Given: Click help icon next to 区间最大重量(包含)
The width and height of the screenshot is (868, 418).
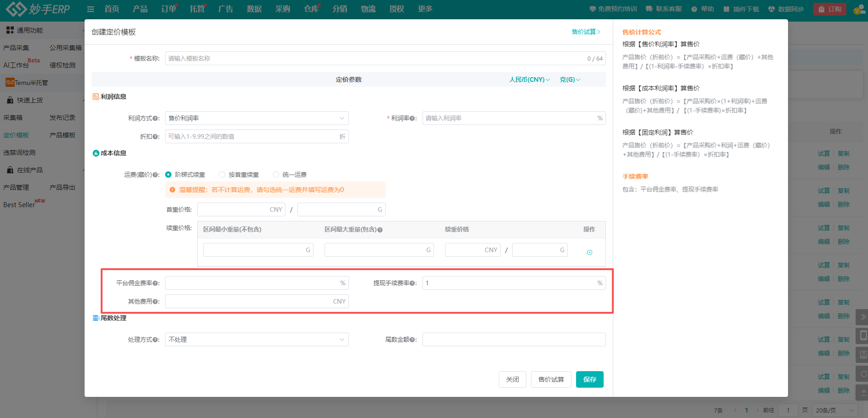Looking at the screenshot, I should (x=380, y=230).
